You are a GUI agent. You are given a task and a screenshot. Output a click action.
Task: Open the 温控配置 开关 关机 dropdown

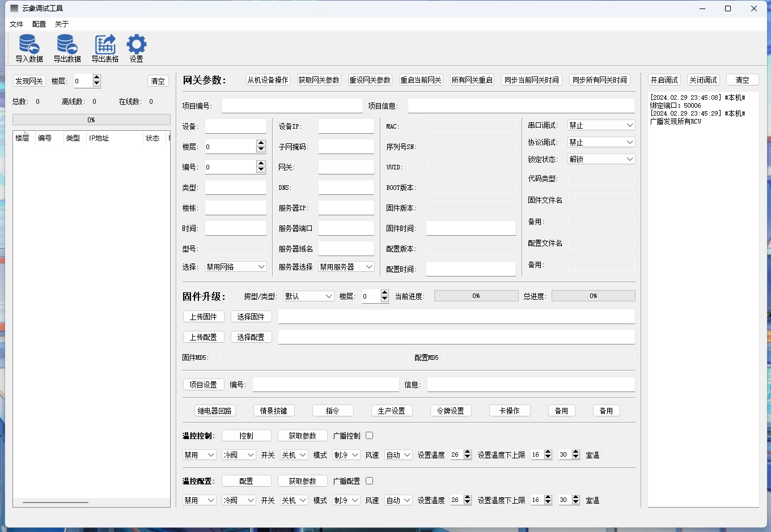(294, 500)
